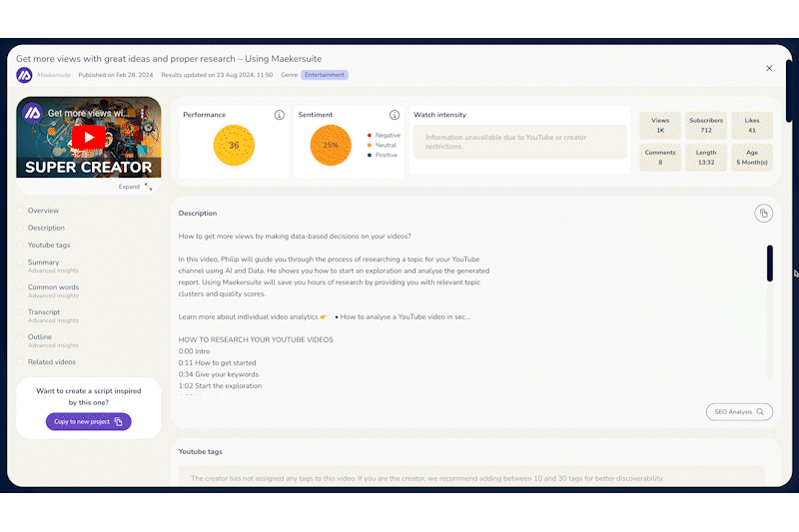Click the Performance score 36 circle
The height and width of the screenshot is (532, 799).
(234, 145)
